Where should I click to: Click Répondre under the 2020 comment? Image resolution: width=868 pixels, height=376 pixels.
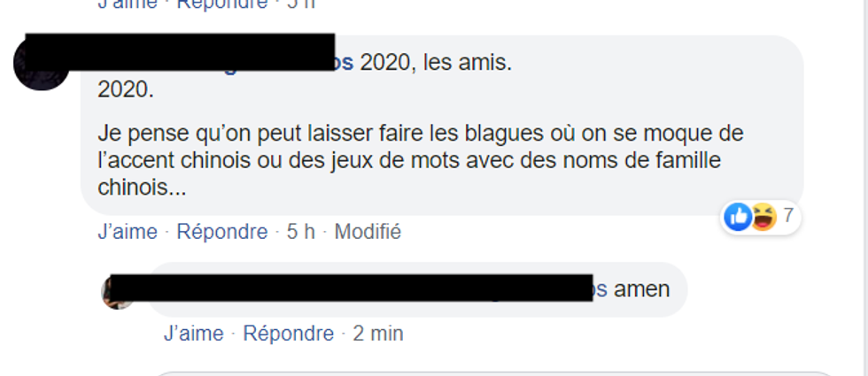coord(222,232)
